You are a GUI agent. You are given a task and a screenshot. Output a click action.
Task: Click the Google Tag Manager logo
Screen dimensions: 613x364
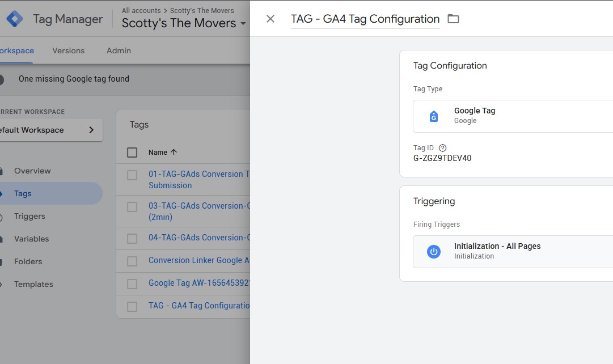15,19
